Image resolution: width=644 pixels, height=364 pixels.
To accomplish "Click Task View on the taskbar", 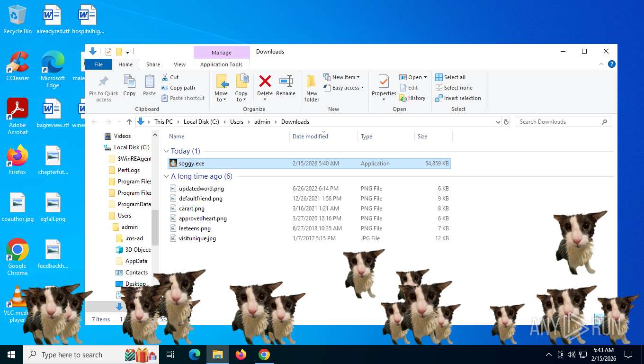I will [170, 355].
